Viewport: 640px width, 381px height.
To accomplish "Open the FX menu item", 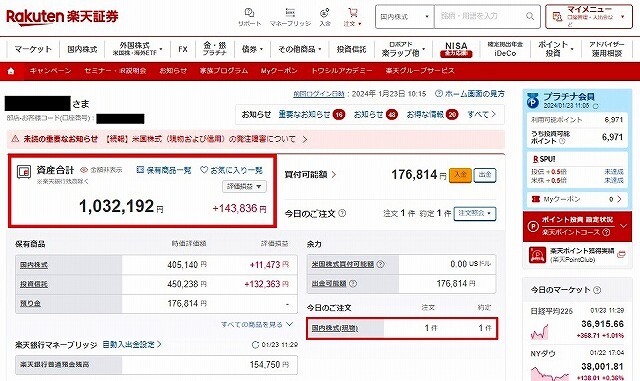I will coord(182,49).
